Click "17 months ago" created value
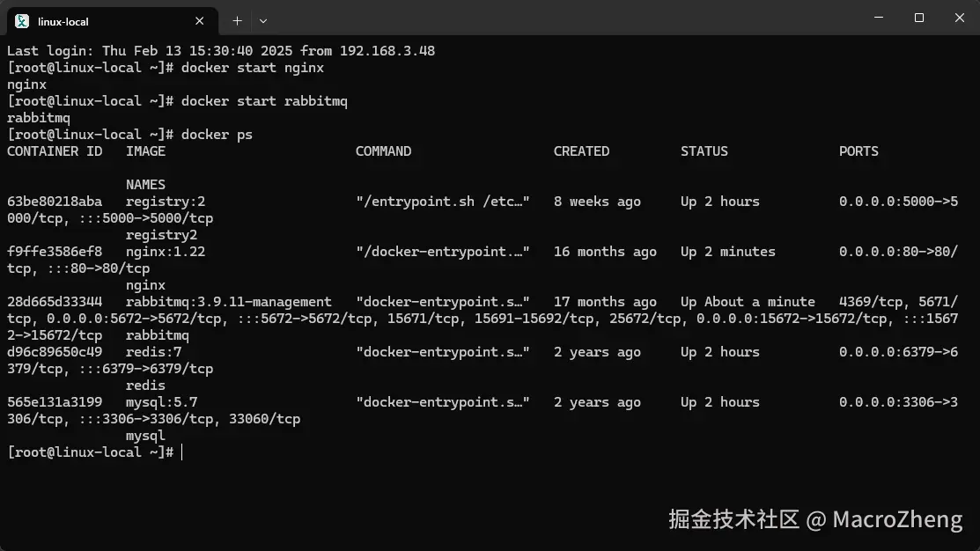 (x=605, y=302)
